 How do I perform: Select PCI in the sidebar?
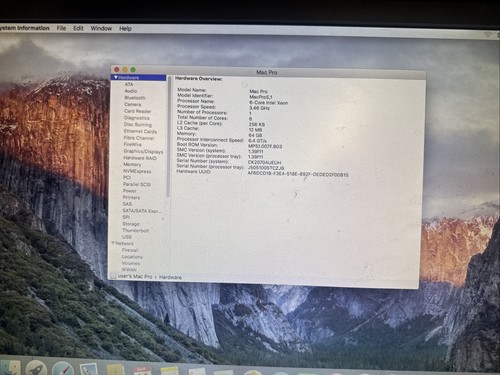127,178
